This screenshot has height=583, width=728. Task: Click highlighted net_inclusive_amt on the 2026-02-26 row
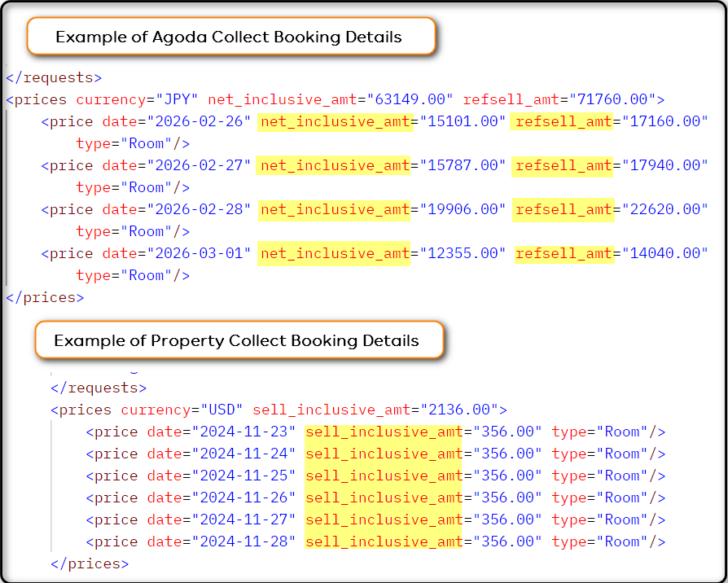335,121
